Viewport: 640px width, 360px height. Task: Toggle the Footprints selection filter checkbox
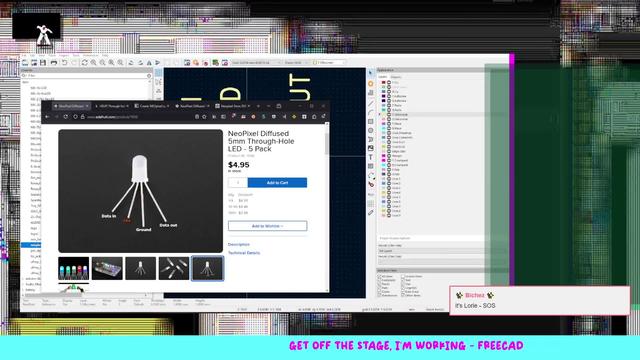[x=379, y=280]
